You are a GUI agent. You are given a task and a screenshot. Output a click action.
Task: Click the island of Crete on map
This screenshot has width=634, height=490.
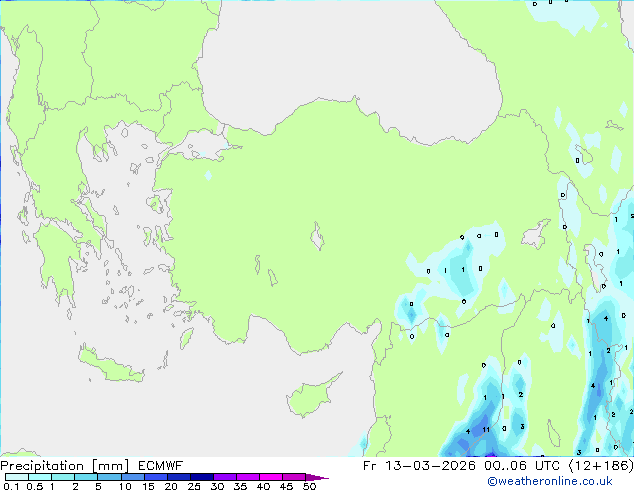(x=110, y=364)
